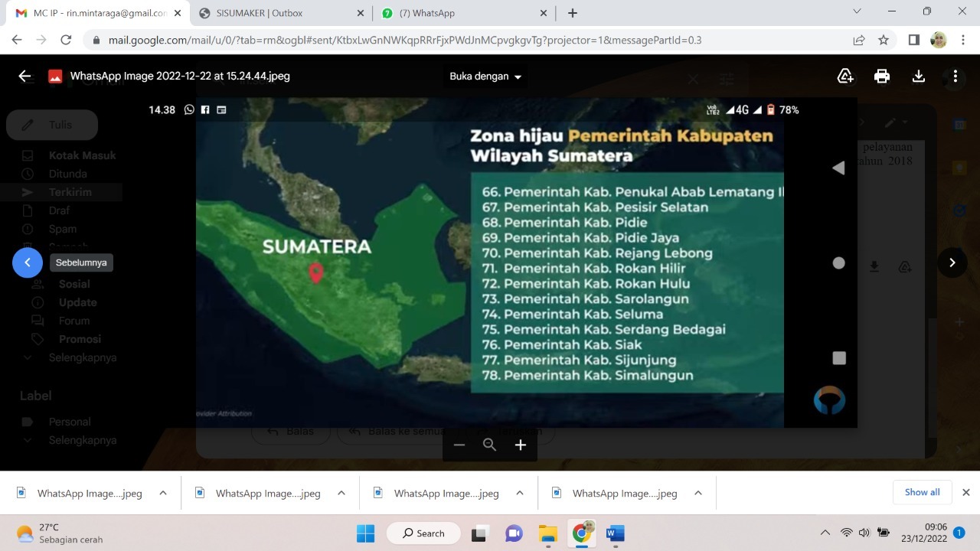Click the add to Drive icon in the preview toolbar

(x=845, y=76)
